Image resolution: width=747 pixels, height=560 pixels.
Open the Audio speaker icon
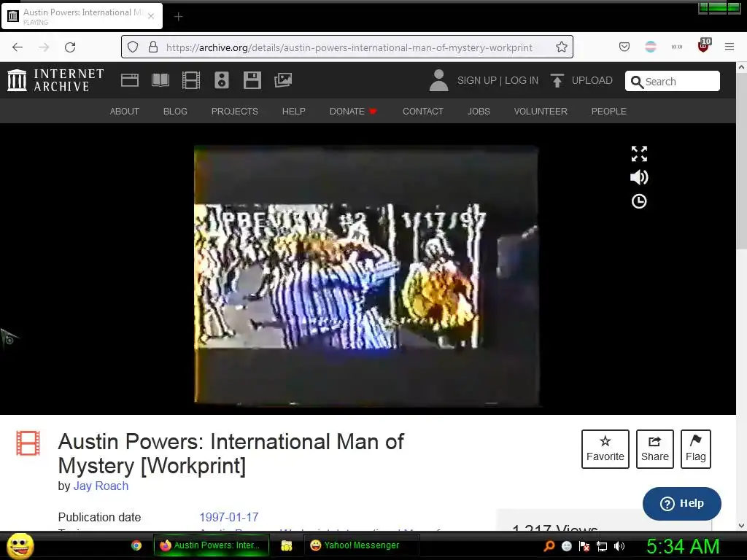pyautogui.click(x=222, y=80)
